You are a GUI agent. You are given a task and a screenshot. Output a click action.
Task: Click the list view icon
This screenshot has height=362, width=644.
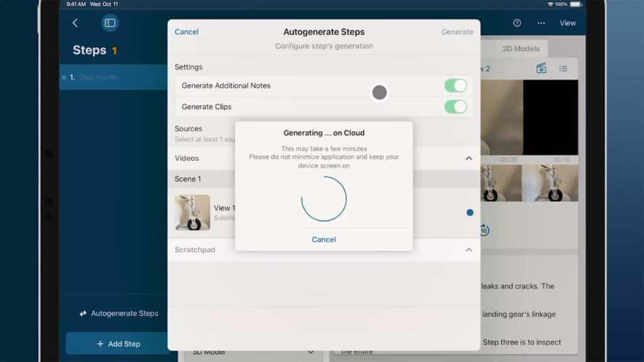tap(563, 69)
